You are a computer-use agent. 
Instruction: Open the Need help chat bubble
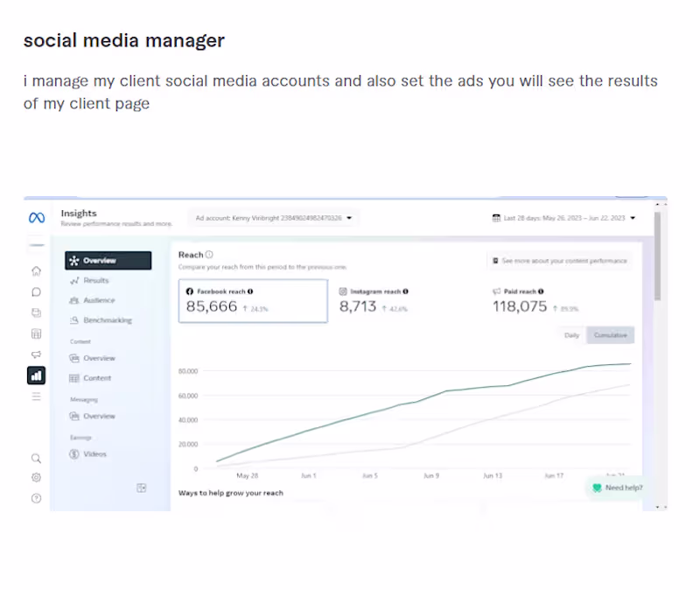pyautogui.click(x=615, y=488)
